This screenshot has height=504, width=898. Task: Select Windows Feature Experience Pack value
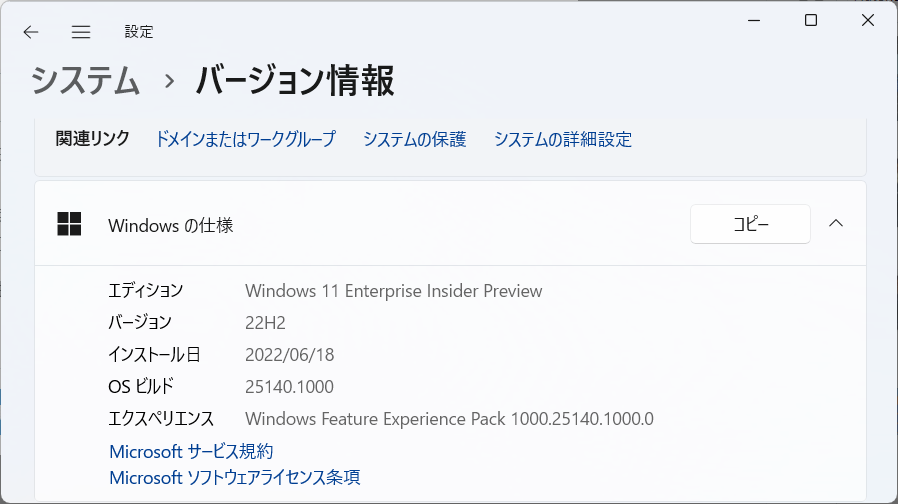point(449,419)
